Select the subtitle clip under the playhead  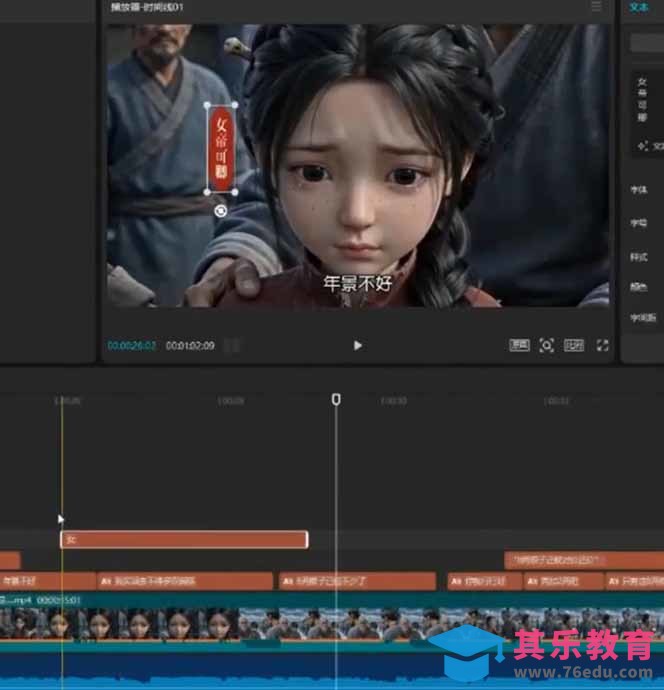pyautogui.click(x=358, y=581)
